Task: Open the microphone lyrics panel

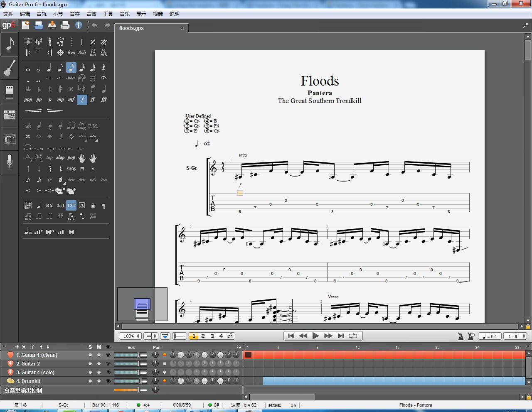Action: coord(9,162)
